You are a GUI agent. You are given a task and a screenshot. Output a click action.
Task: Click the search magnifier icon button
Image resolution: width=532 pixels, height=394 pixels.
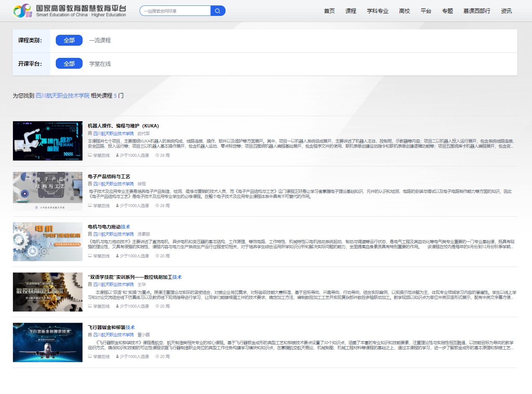[x=218, y=11]
